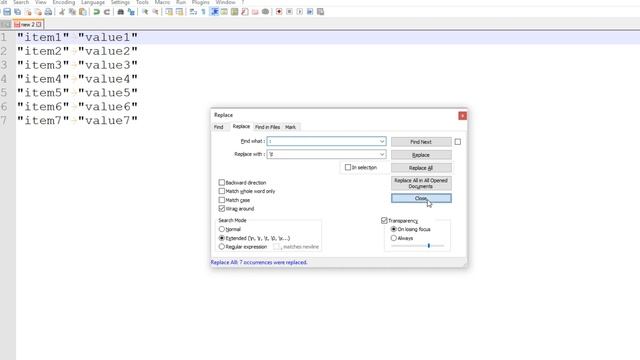Click the Find Next button
This screenshot has width=640, height=360.
421,142
